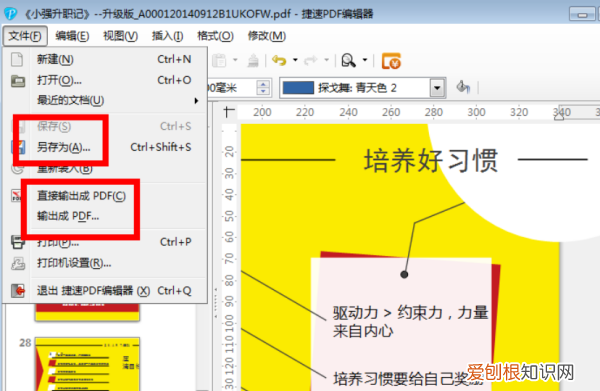600x391 pixels.
Task: Open the 文件(F) menu
Action: tap(25, 36)
